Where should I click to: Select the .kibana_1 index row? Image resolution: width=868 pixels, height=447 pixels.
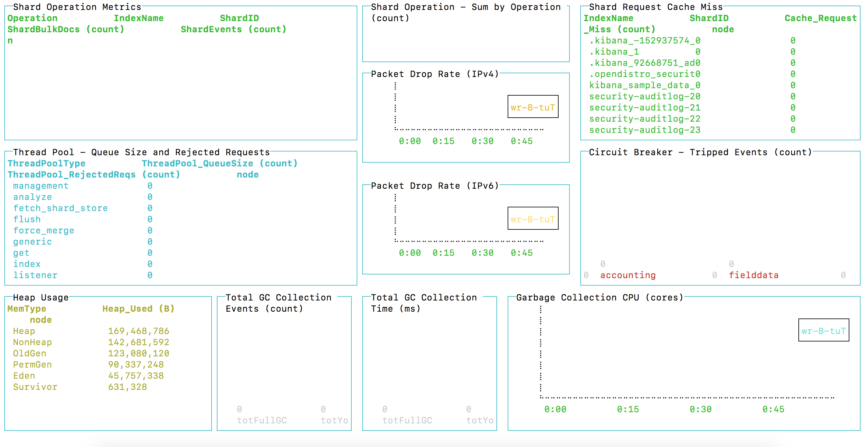(614, 52)
